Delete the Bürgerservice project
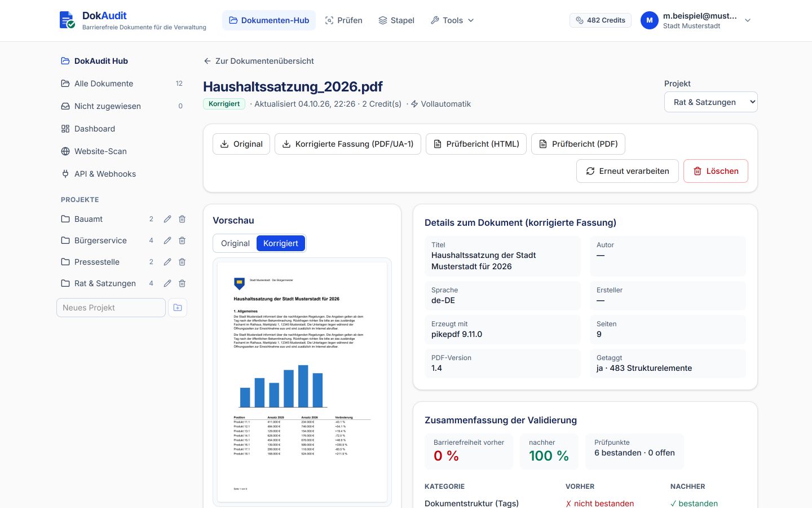The width and height of the screenshot is (812, 508). click(182, 240)
